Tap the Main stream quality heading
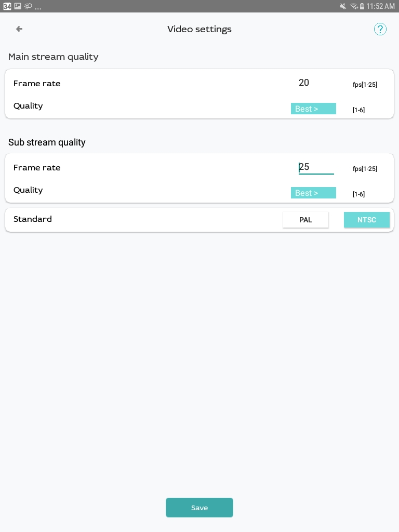Viewport: 399px width, 532px height. [54, 57]
